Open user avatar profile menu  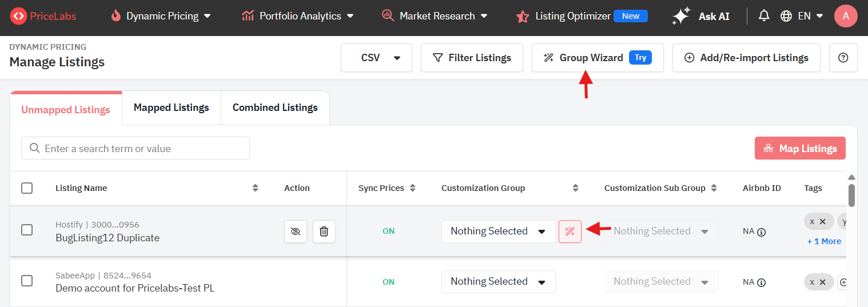(x=846, y=16)
